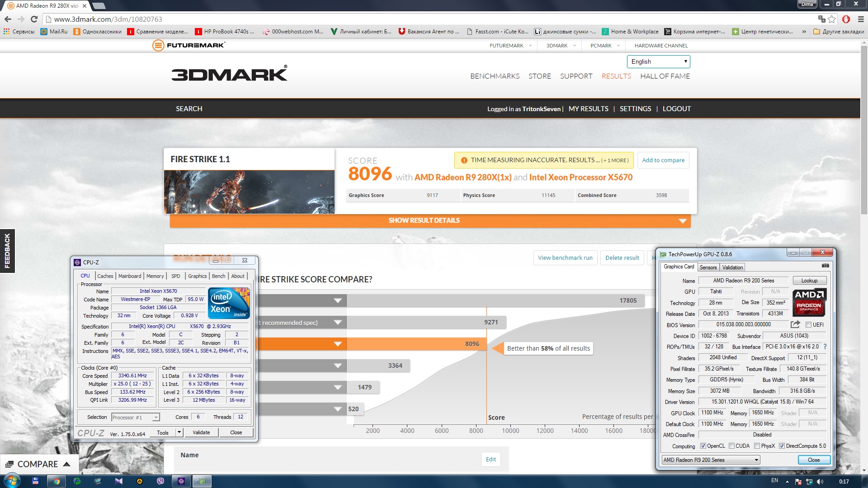Click the Windows Start orb
The height and width of the screenshot is (488, 868).
11,481
